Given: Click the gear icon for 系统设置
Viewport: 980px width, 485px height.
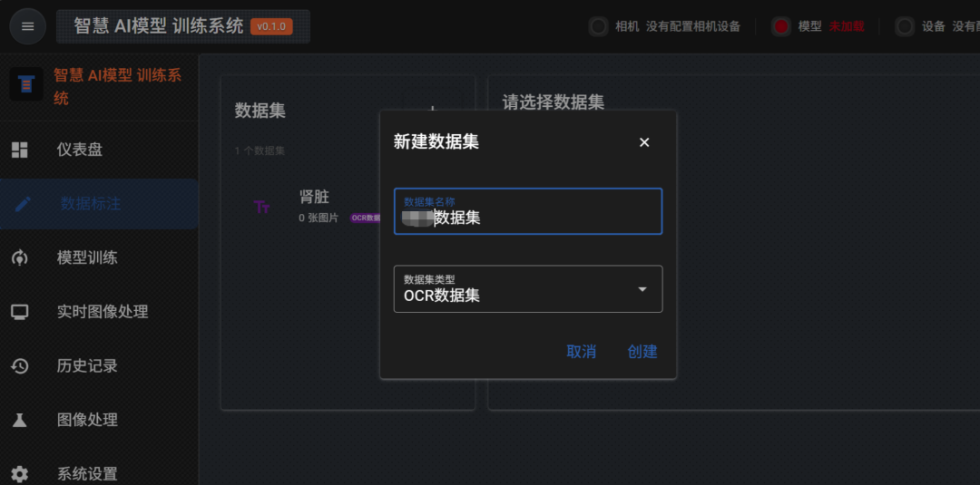Looking at the screenshot, I should (x=20, y=474).
